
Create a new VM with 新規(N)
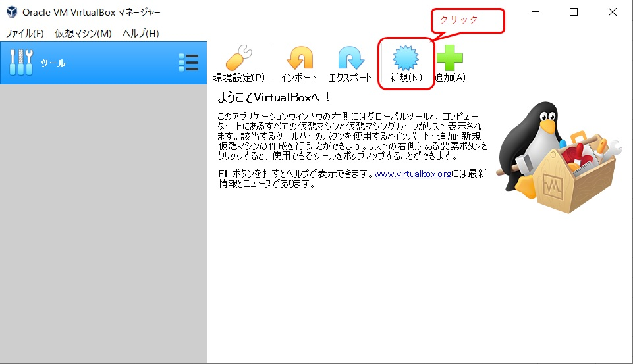pos(406,63)
